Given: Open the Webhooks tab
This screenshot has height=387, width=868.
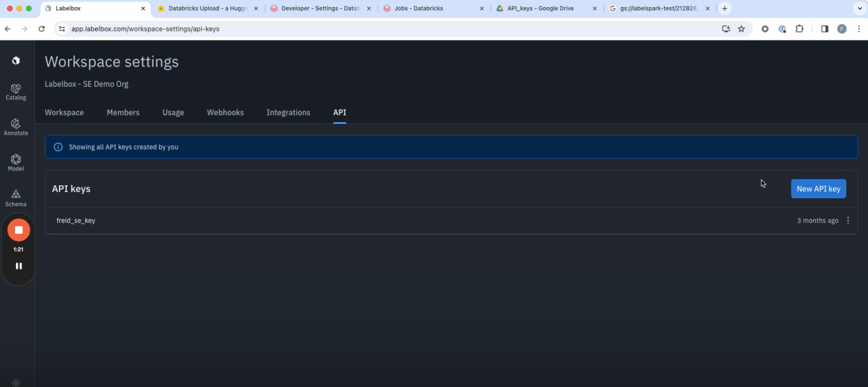Looking at the screenshot, I should 225,112.
